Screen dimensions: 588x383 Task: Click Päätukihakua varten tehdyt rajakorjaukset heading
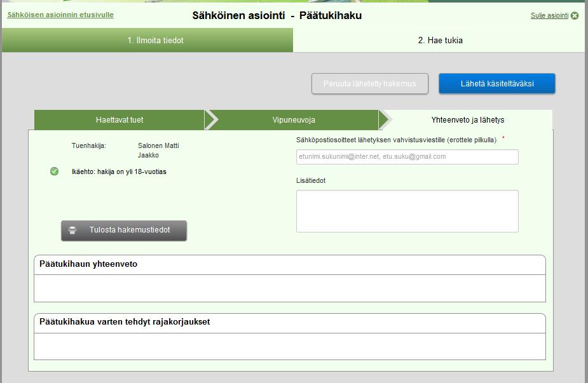point(125,321)
